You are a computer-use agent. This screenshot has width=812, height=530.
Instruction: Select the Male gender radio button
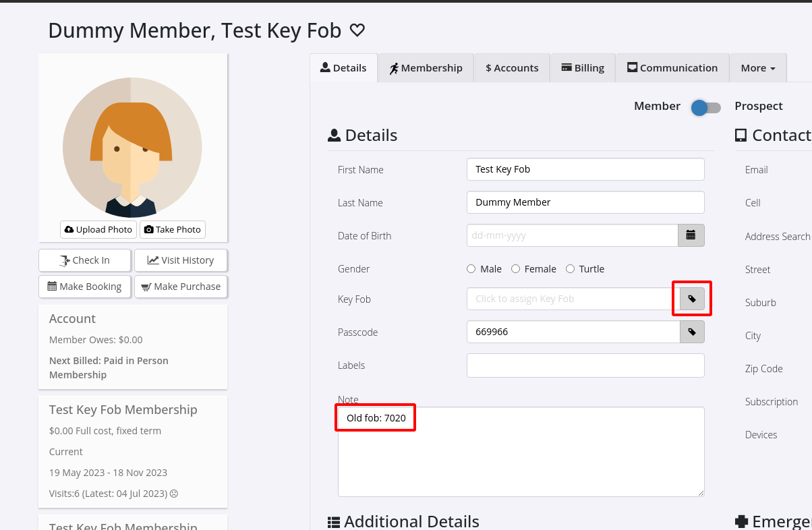click(471, 269)
